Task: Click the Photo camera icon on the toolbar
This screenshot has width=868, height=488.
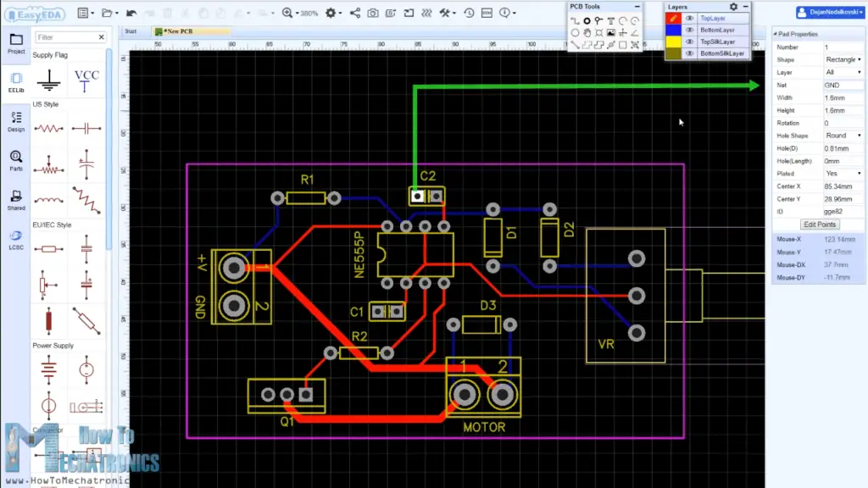Action: click(373, 14)
